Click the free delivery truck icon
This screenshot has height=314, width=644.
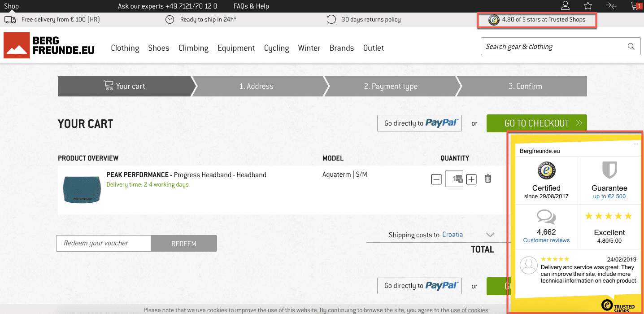[10, 19]
